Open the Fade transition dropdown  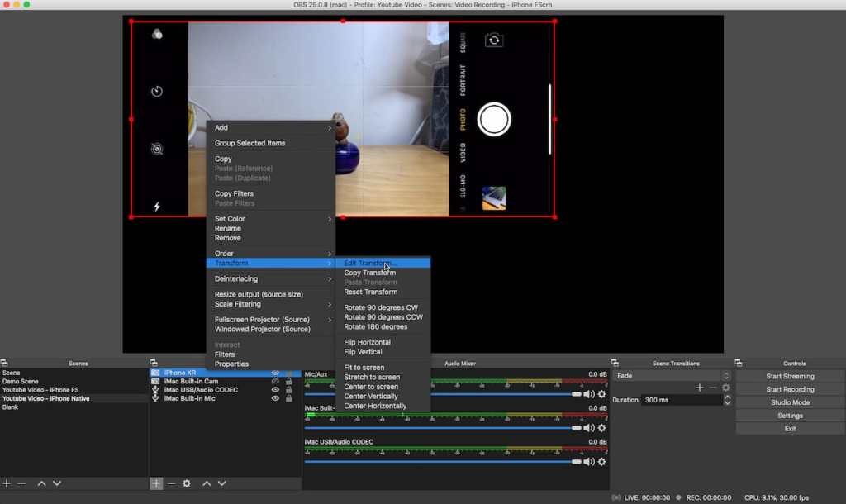coord(671,376)
